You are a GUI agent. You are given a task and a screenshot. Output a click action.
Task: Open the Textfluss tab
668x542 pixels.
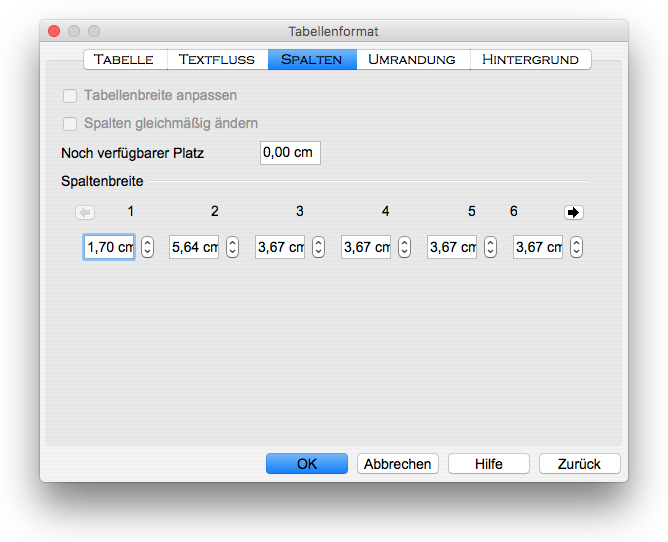pos(217,59)
